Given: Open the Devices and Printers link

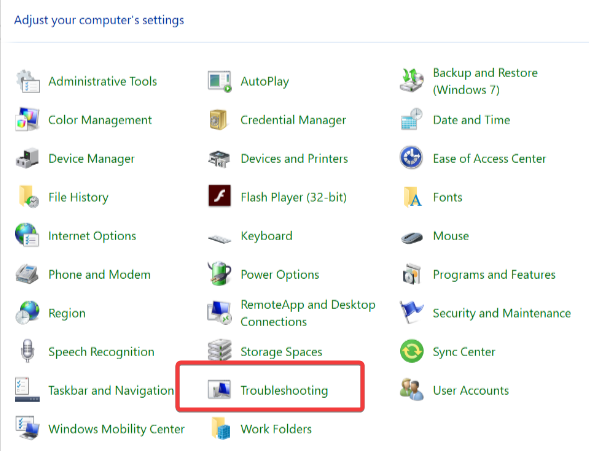Looking at the screenshot, I should [294, 158].
